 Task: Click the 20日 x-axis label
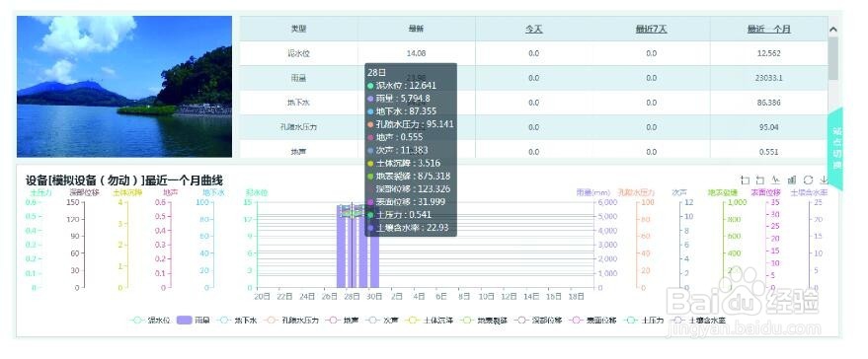click(x=263, y=297)
